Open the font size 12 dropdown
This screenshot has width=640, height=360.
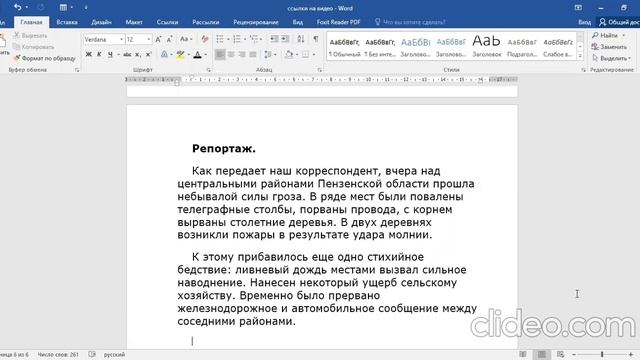(x=149, y=39)
